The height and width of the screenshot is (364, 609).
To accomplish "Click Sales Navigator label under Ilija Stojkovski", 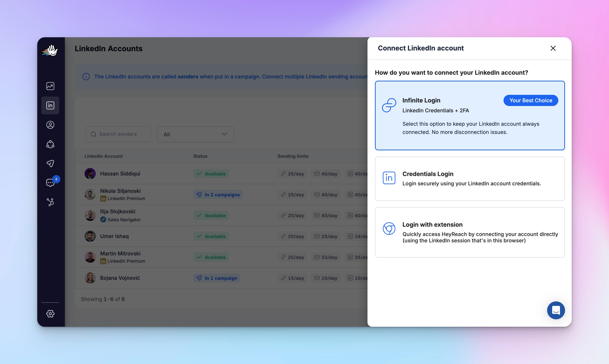I will tap(124, 219).
